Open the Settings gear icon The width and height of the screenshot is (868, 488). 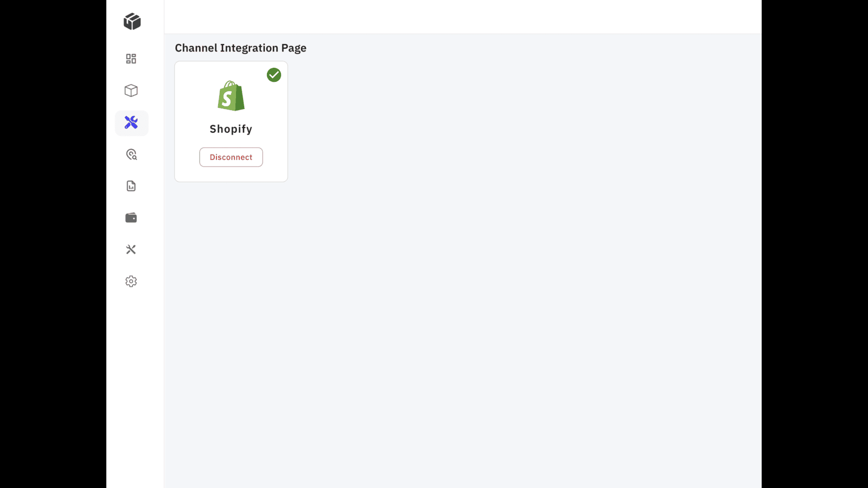click(x=131, y=281)
